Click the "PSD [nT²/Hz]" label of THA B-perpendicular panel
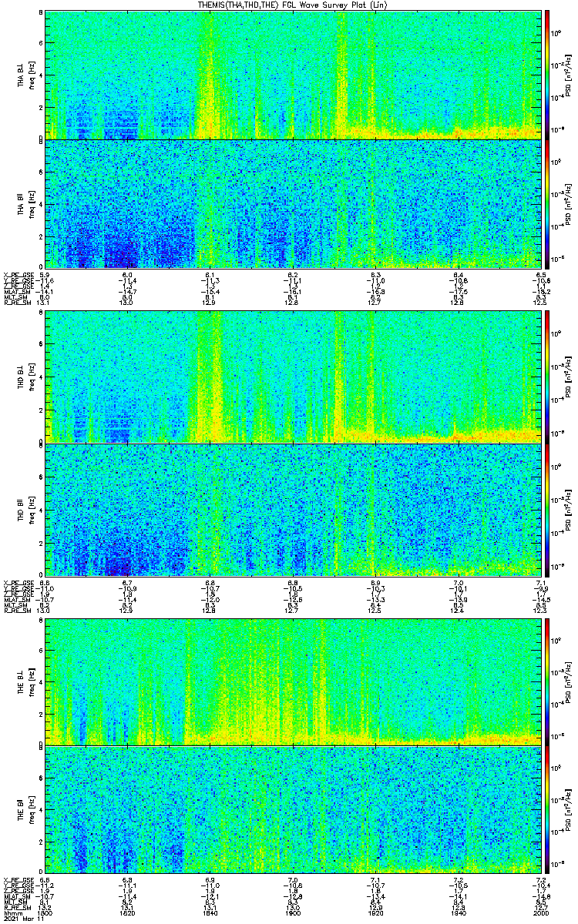 [x=568, y=75]
